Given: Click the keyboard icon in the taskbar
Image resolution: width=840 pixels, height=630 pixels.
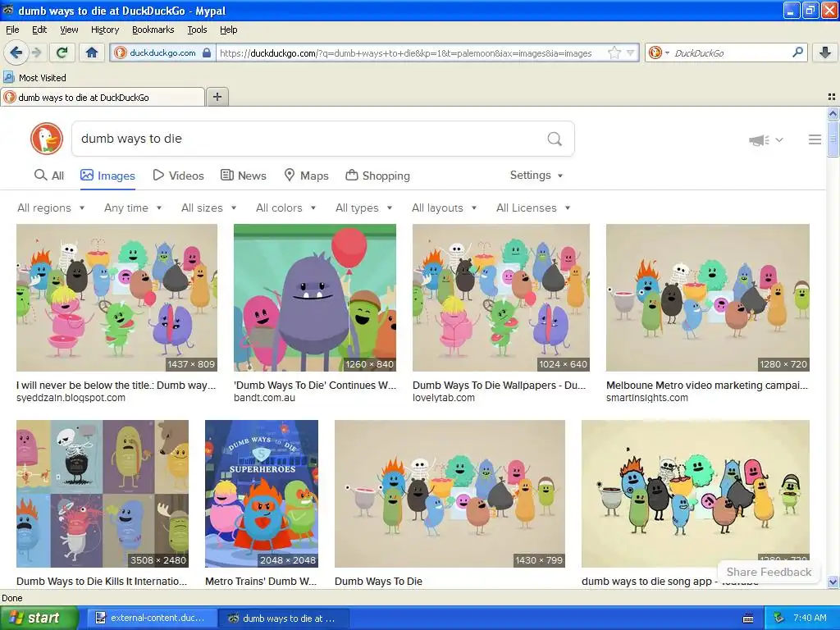Looking at the screenshot, I should point(748,619).
